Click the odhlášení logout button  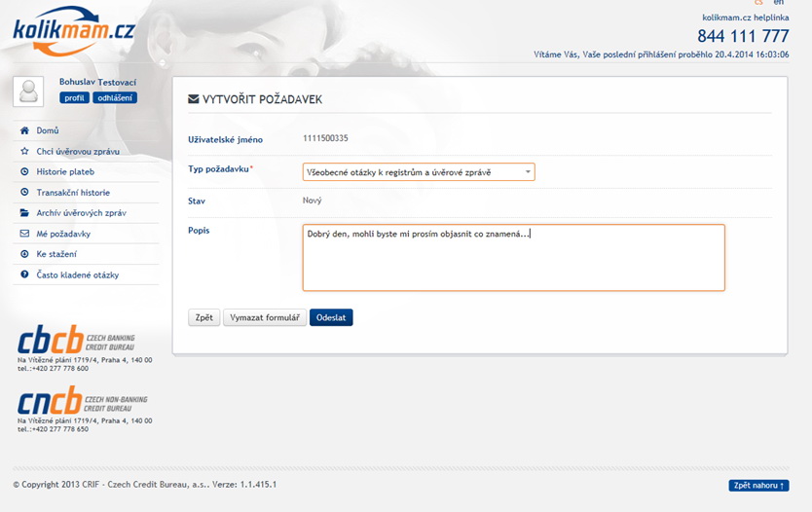115,97
